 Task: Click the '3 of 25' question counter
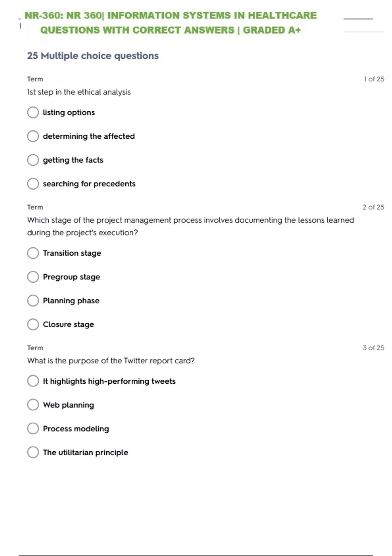click(x=373, y=348)
